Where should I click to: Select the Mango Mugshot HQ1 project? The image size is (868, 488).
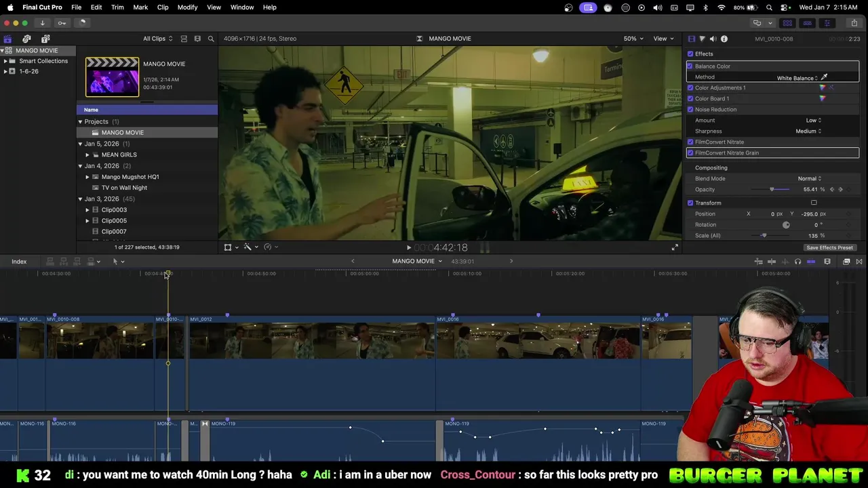130,177
